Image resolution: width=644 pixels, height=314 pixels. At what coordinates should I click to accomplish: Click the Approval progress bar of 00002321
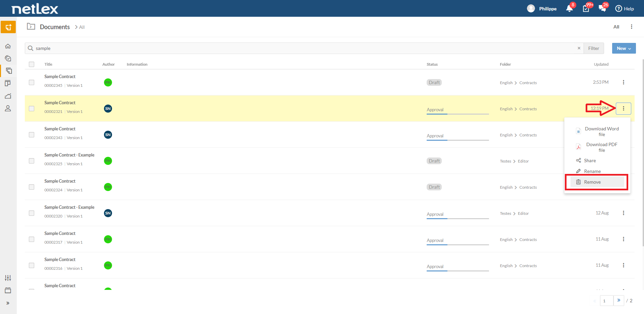pyautogui.click(x=458, y=114)
